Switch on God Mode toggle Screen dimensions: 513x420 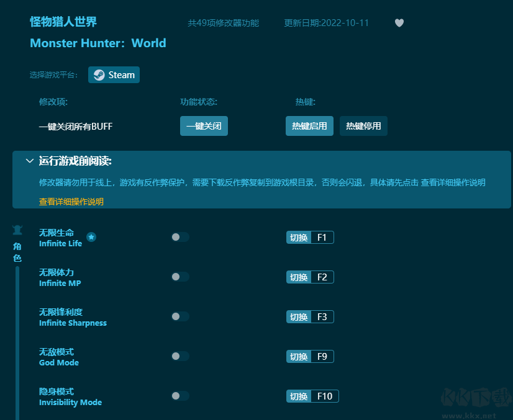(180, 356)
